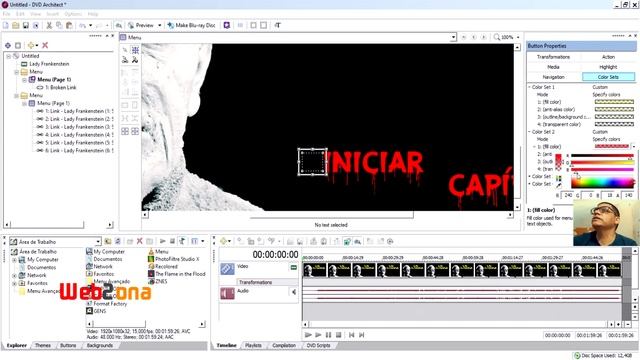Click the Paste clipboard icon
This screenshot has width=640, height=360.
click(x=69, y=25)
